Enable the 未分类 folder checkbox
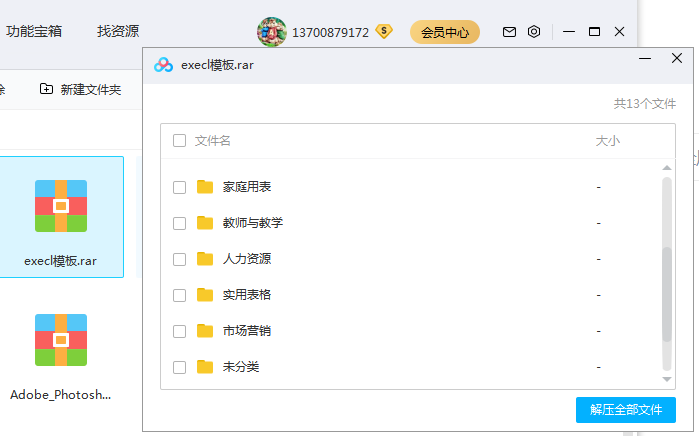Screen dimensions: 699x436 click(x=180, y=367)
